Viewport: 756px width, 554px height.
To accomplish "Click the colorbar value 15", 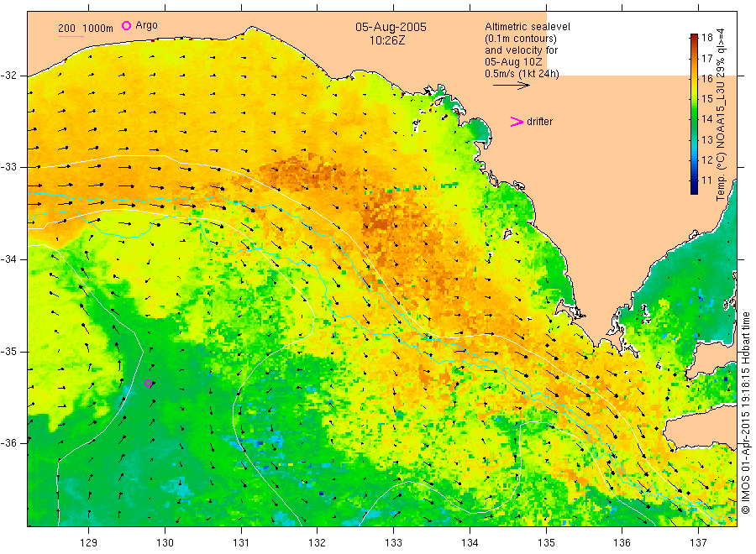I will tap(707, 99).
